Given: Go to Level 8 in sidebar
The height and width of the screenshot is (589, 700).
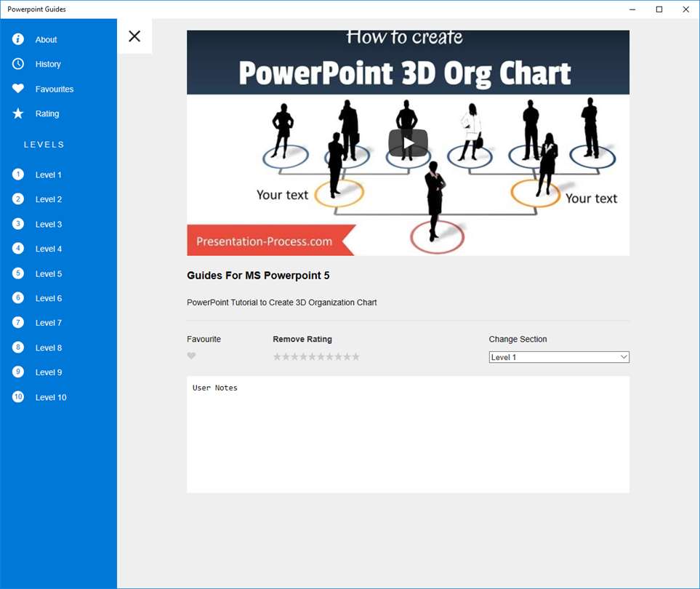Looking at the screenshot, I should (49, 348).
